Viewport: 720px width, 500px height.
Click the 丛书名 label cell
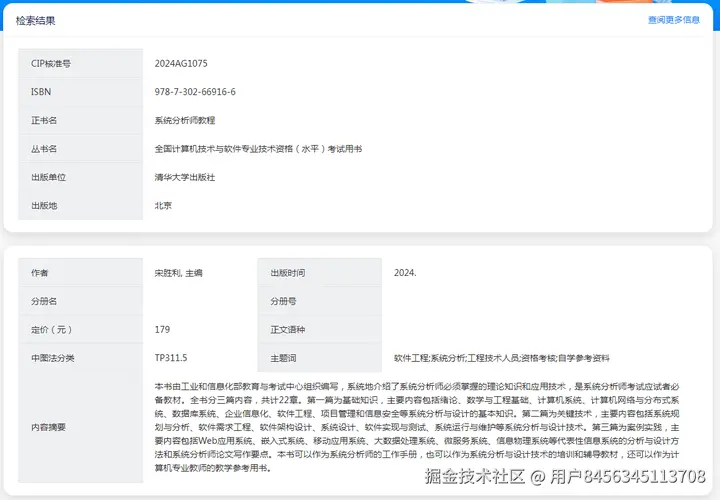coord(80,149)
